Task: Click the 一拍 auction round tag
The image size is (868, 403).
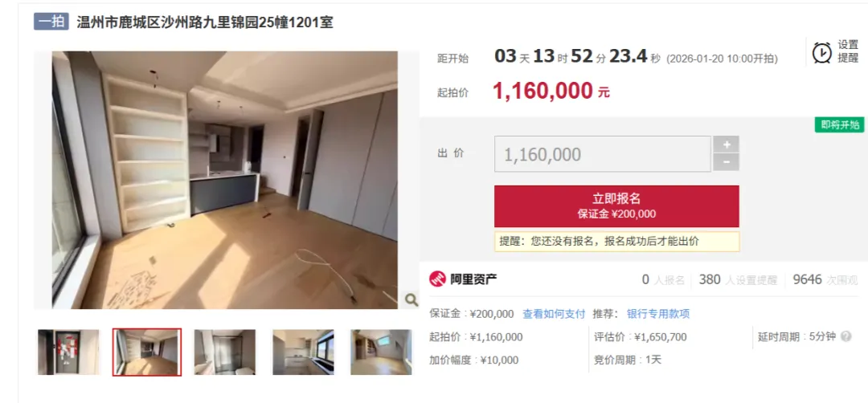Action: point(51,22)
